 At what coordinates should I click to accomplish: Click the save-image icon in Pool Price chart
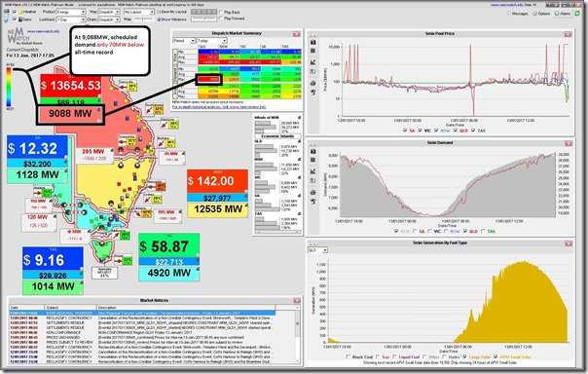[x=313, y=41]
